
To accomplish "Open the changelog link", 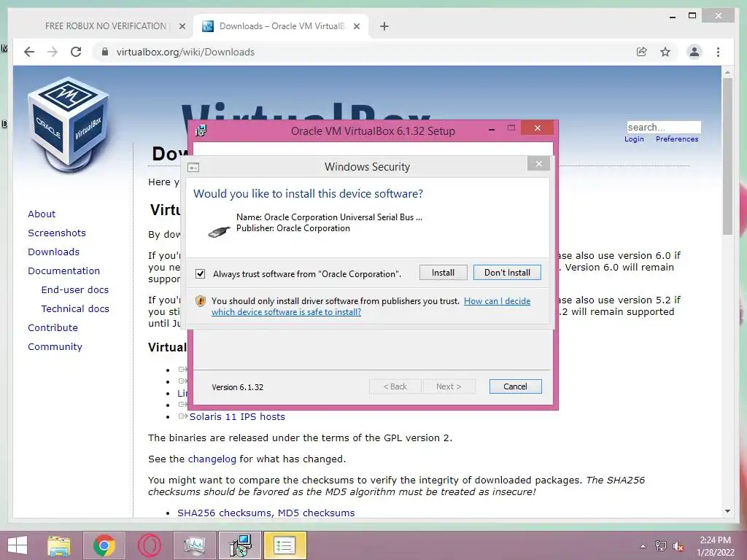I will (x=212, y=459).
